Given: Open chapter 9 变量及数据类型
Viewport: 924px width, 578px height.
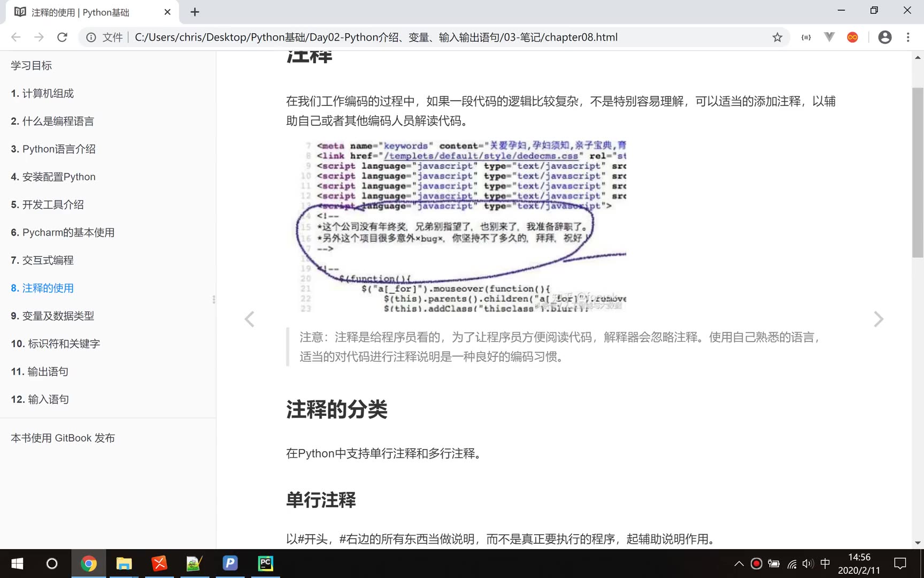Looking at the screenshot, I should pyautogui.click(x=52, y=316).
